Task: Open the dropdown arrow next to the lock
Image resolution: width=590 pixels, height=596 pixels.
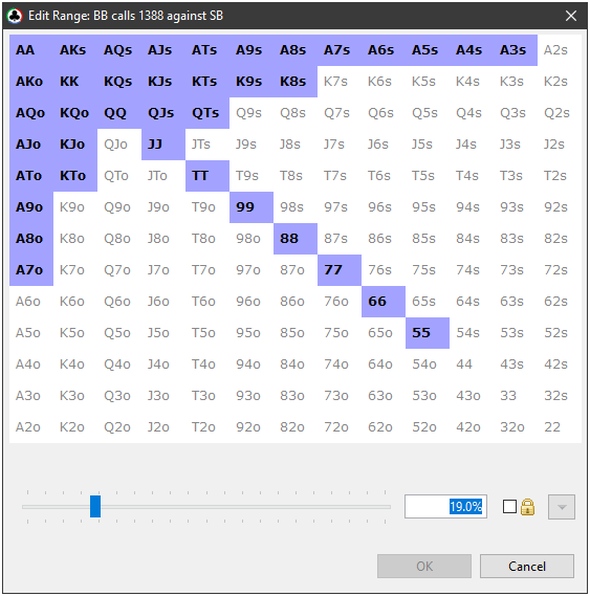Action: [561, 507]
